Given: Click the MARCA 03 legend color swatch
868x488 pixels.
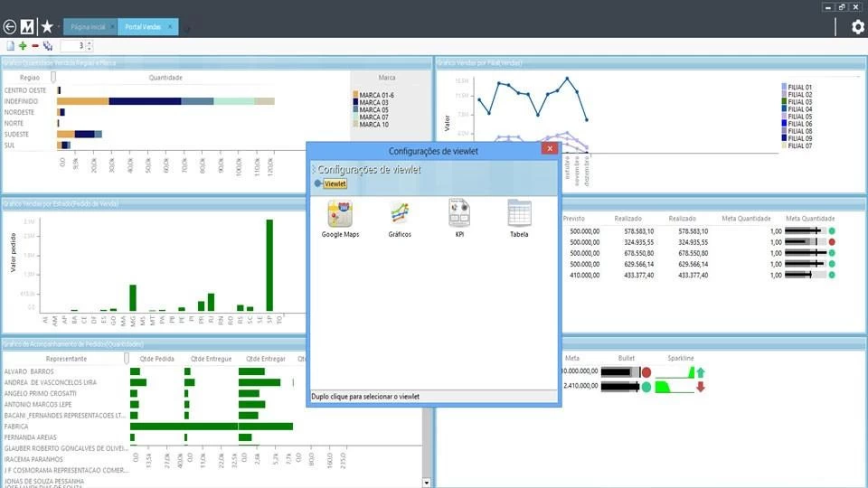Looking at the screenshot, I should tap(355, 101).
